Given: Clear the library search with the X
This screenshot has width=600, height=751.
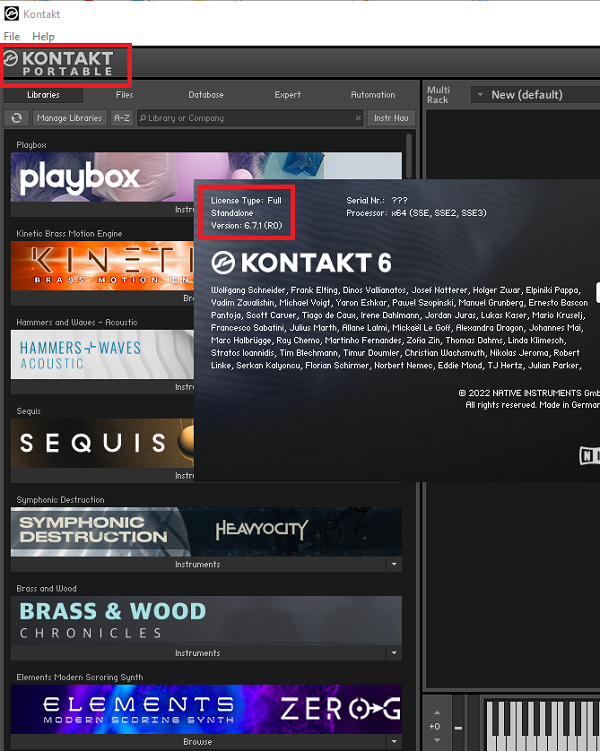Looking at the screenshot, I should [358, 118].
